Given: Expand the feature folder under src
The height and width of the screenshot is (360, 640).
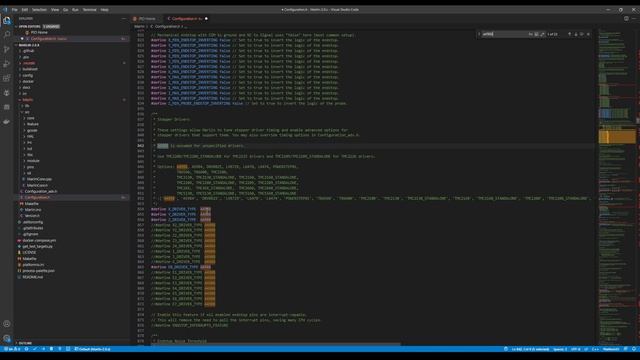Looking at the screenshot, I should [x=33, y=124].
